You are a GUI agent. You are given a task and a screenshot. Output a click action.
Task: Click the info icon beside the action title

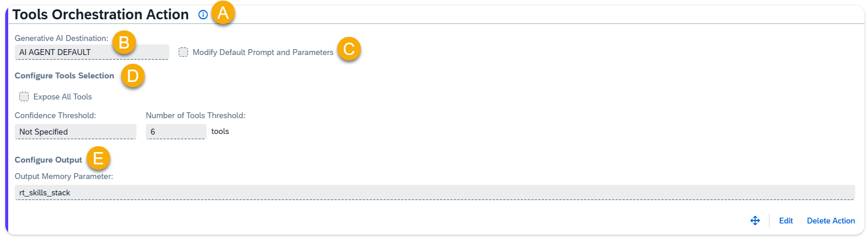203,15
